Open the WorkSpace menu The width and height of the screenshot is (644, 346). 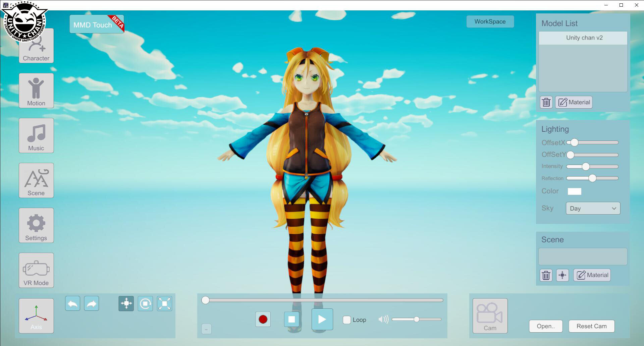(490, 21)
